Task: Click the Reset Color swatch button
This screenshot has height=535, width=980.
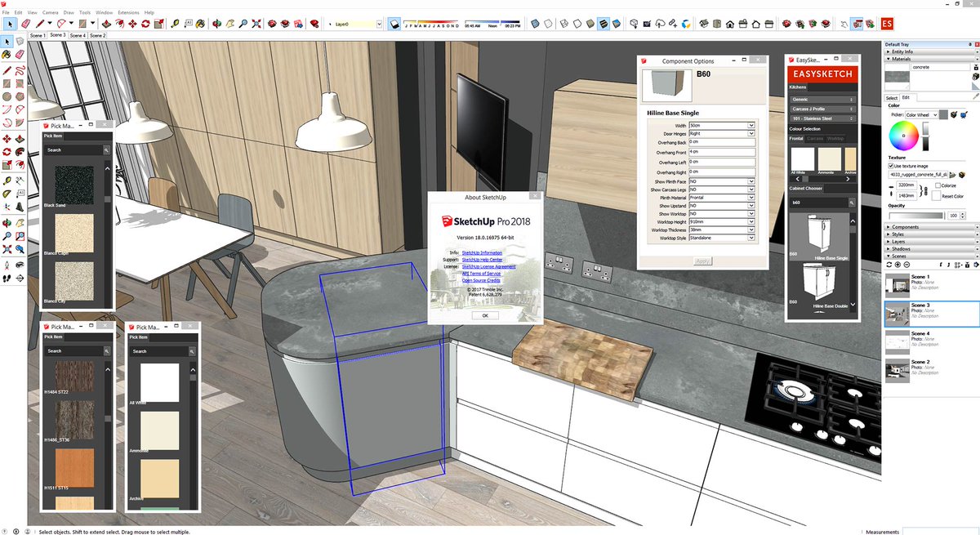Action: pyautogui.click(x=937, y=196)
